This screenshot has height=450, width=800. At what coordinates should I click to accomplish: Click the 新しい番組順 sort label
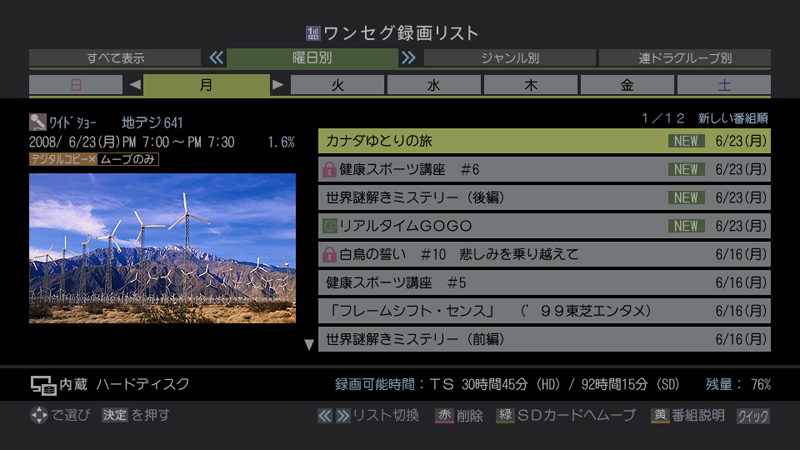point(733,119)
